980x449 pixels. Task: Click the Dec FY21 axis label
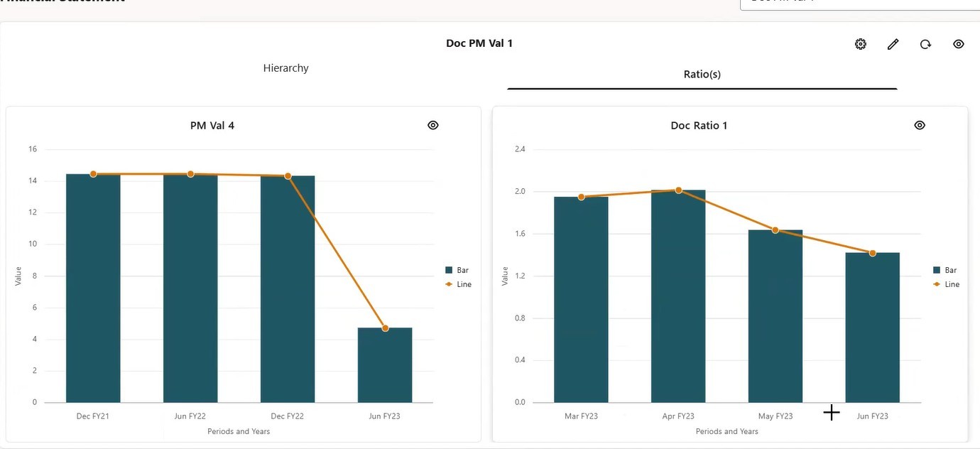click(x=93, y=416)
